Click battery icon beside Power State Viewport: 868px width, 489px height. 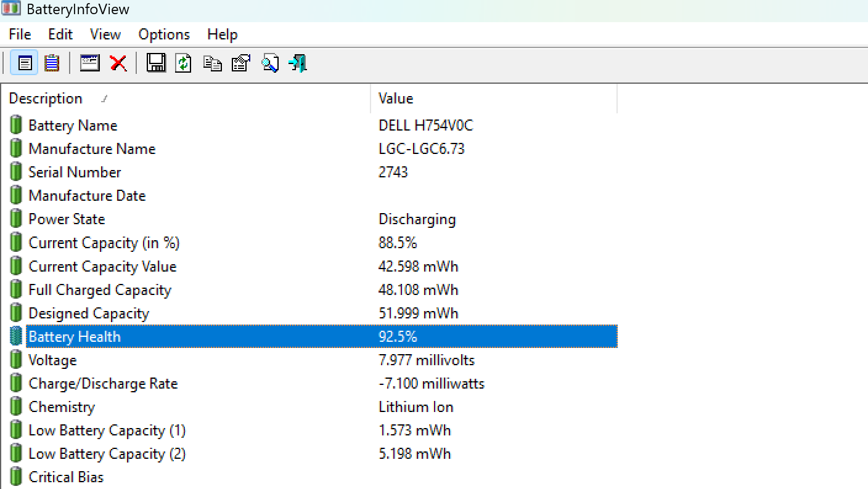click(16, 219)
